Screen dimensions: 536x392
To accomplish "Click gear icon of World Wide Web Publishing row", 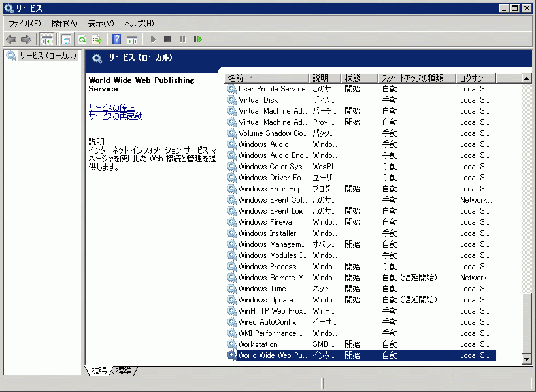I will [232, 355].
